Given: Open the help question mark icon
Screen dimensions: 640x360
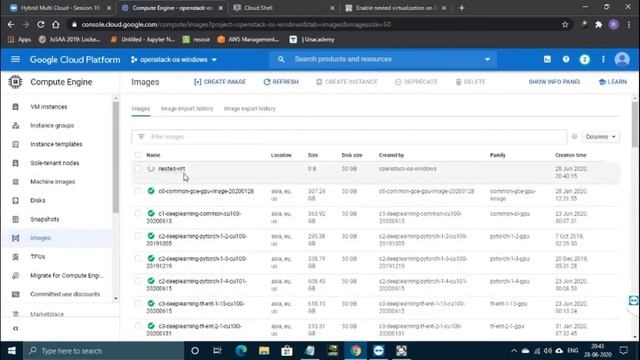Looking at the screenshot, I should pyautogui.click(x=566, y=60).
